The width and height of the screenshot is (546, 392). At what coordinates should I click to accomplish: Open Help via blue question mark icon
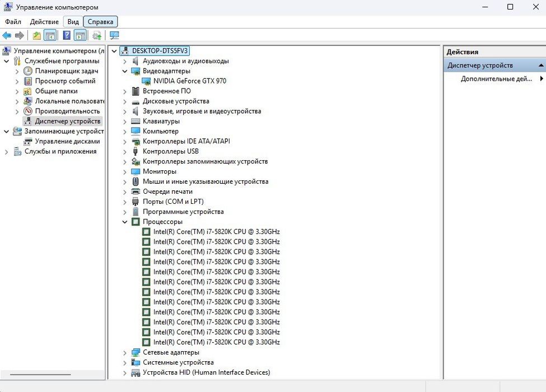click(67, 35)
